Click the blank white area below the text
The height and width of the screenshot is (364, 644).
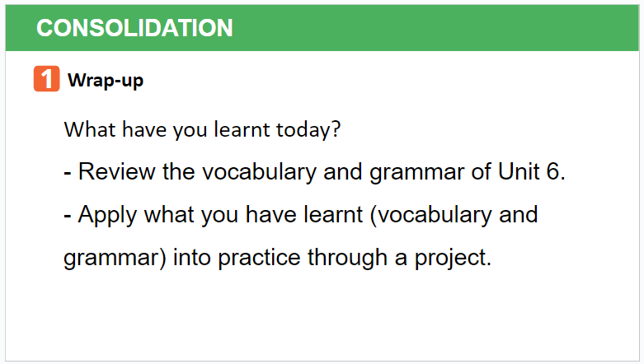tap(322, 318)
